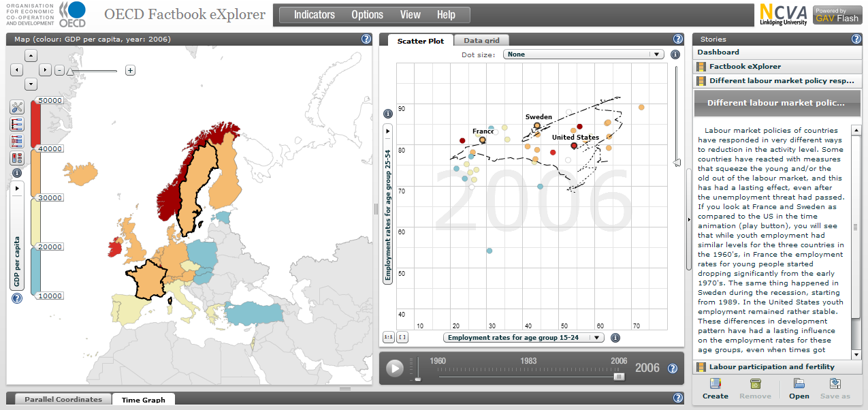The width and height of the screenshot is (868, 410).
Task: Open help icon in the Map panel header
Action: (x=366, y=39)
